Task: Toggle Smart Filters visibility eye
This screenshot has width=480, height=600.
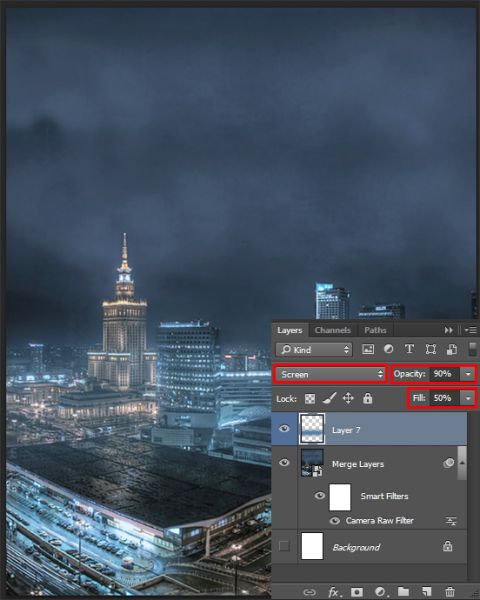Action: click(x=320, y=496)
